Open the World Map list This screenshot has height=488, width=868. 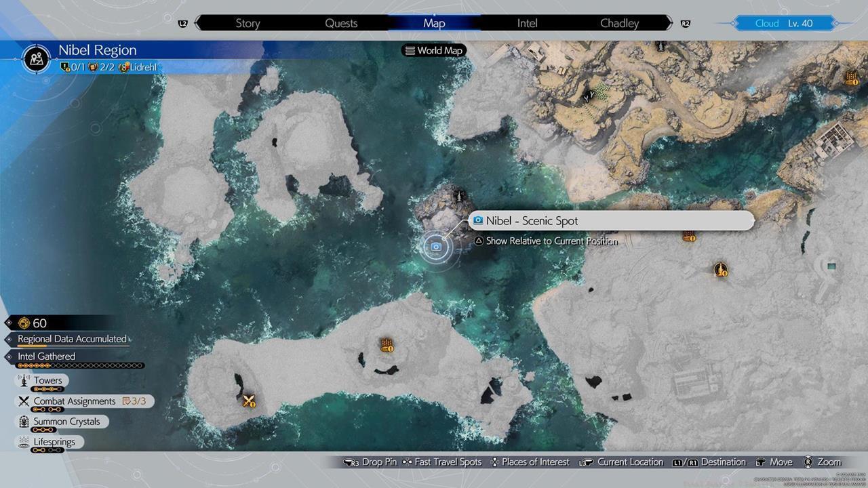point(433,50)
